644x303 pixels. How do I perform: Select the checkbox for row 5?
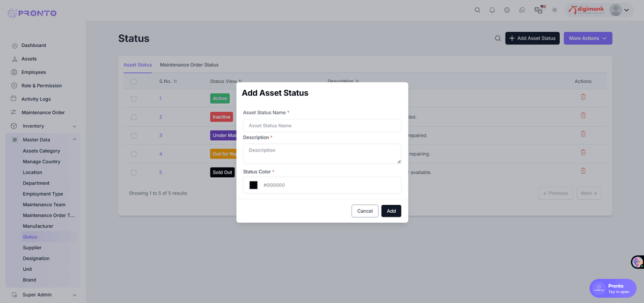coord(134,172)
